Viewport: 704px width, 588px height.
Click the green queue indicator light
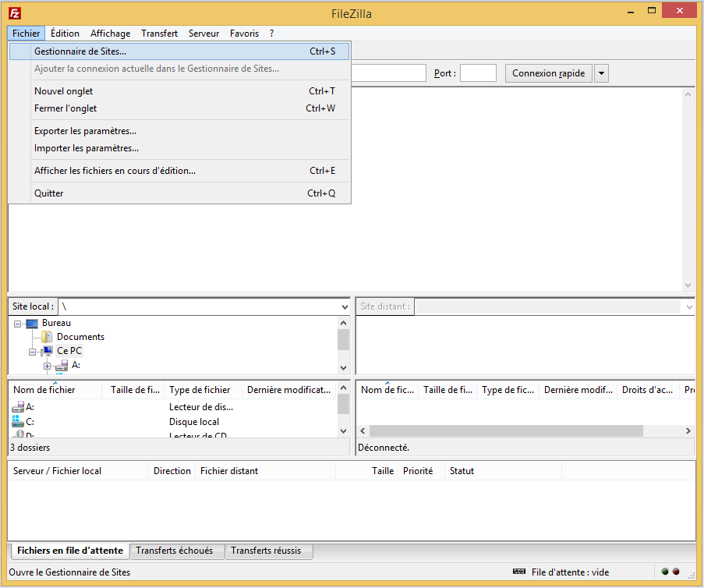[x=664, y=571]
